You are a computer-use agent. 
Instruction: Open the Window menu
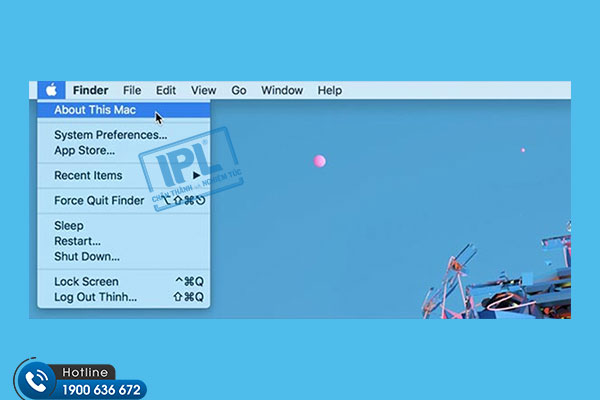[x=282, y=90]
